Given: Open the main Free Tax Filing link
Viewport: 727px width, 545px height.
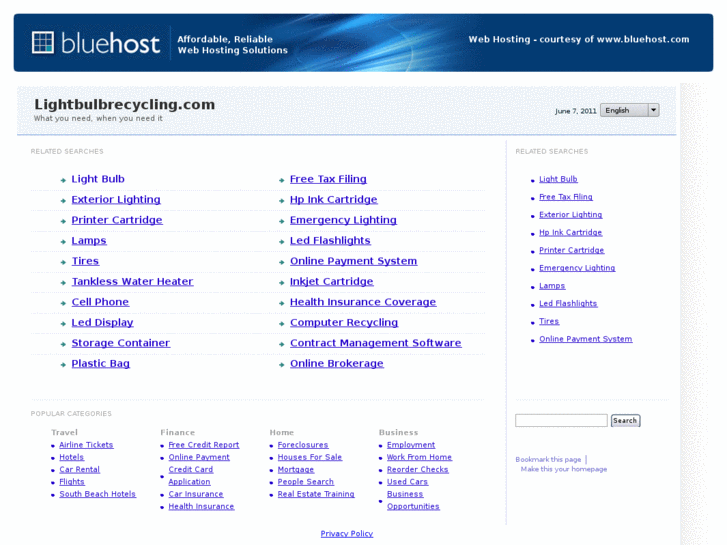Looking at the screenshot, I should 328,179.
